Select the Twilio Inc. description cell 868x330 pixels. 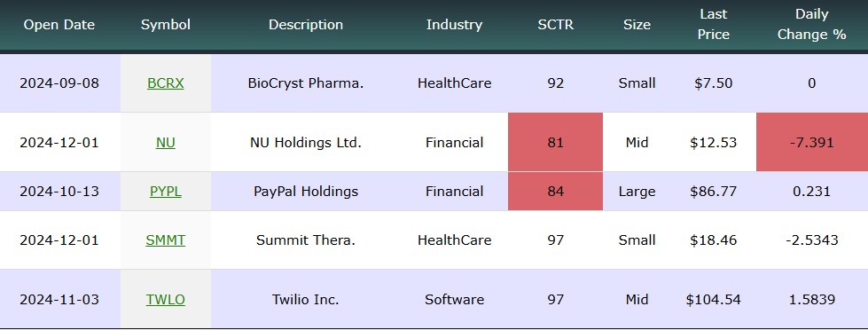tap(306, 300)
